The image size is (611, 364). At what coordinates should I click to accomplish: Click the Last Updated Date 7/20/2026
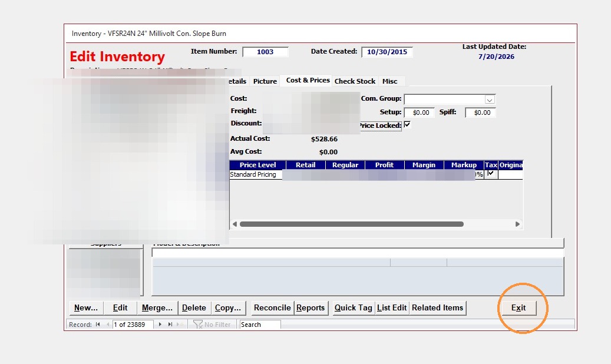point(496,57)
